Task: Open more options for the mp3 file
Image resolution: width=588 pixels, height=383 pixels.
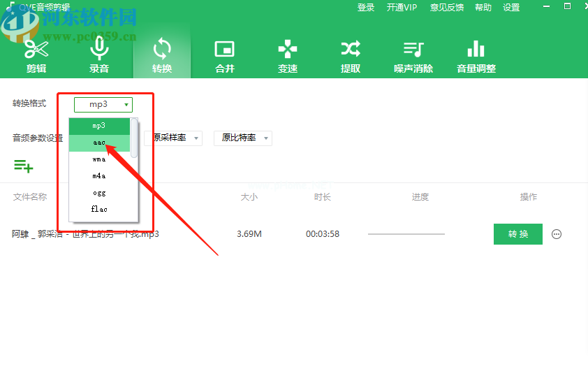Action: click(x=557, y=234)
